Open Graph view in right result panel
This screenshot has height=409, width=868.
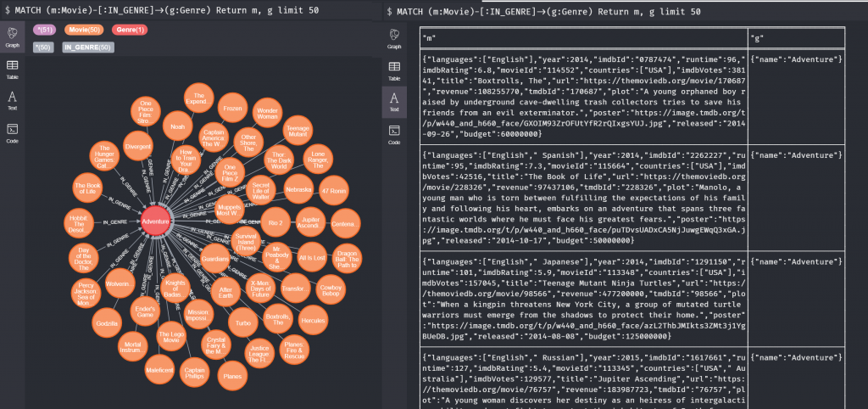coord(394,38)
